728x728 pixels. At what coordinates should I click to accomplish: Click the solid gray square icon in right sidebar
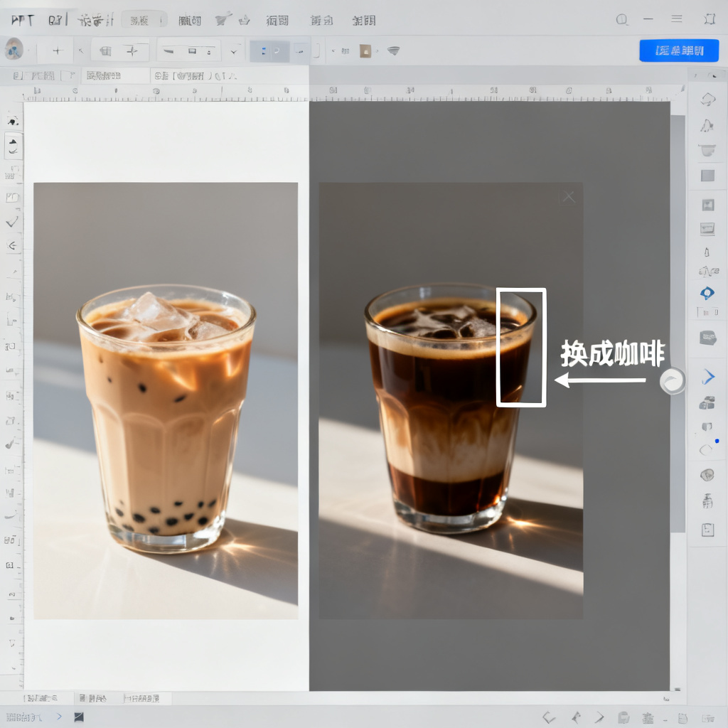[707, 176]
